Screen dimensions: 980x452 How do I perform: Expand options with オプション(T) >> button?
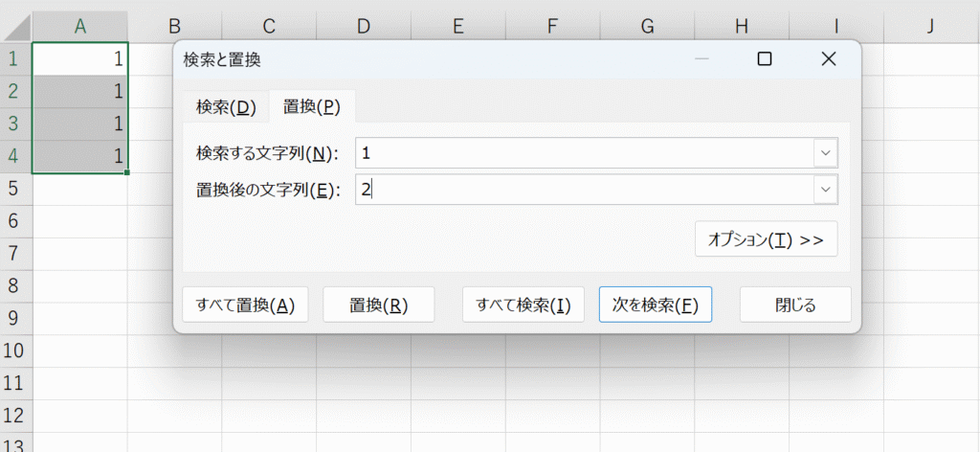pos(766,239)
